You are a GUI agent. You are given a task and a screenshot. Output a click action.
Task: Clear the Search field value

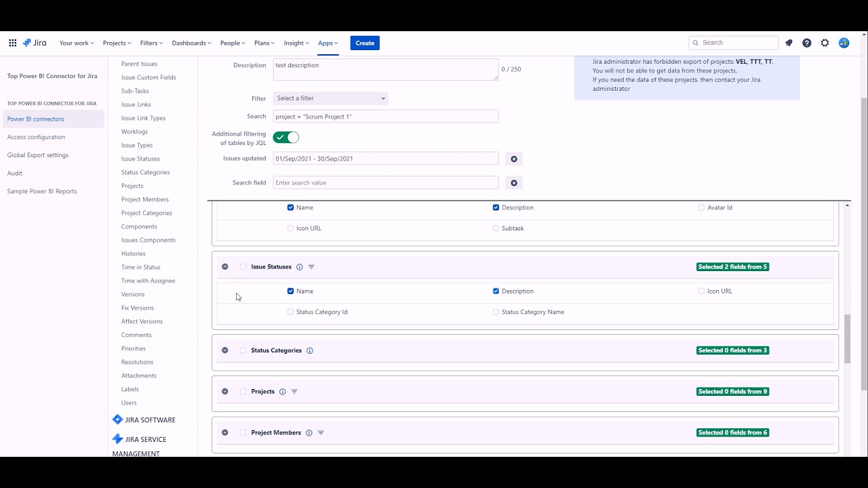514,183
